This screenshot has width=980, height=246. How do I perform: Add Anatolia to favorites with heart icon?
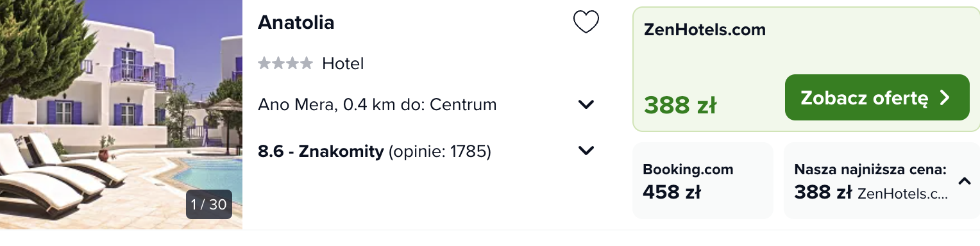586,23
